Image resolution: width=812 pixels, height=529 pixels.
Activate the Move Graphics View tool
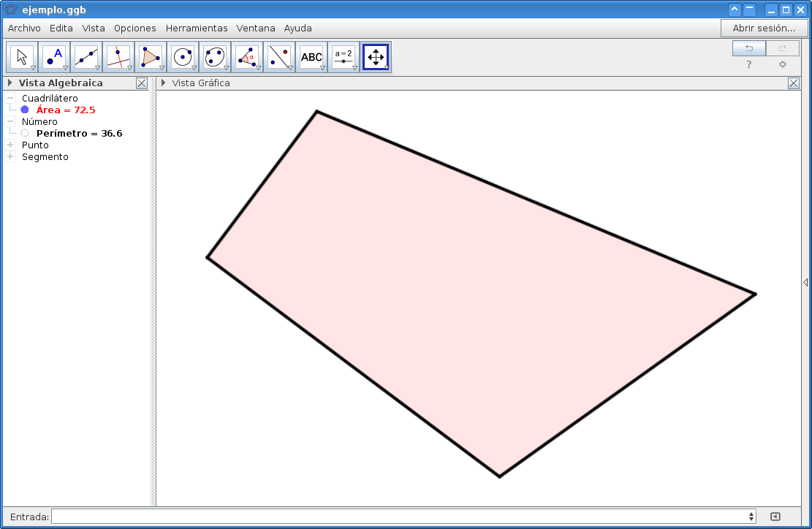375,56
